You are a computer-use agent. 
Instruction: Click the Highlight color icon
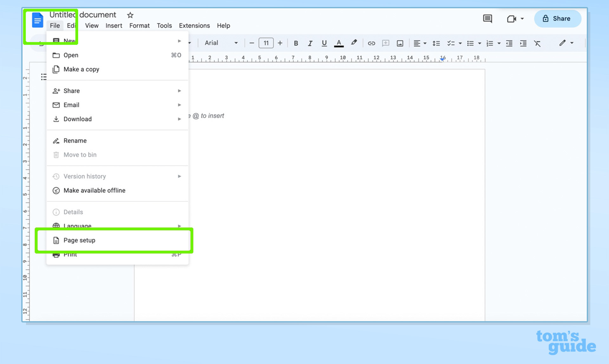(353, 42)
